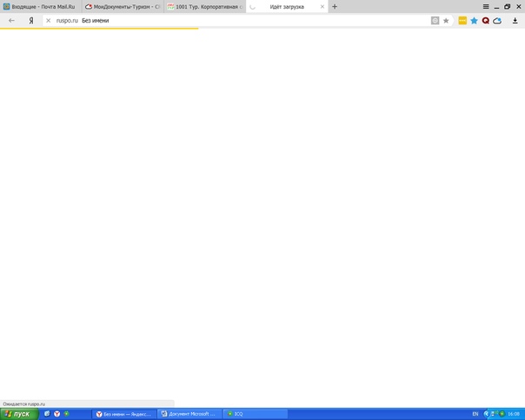The height and width of the screenshot is (420, 525).
Task: Minimize the browser window
Action: [x=496, y=7]
